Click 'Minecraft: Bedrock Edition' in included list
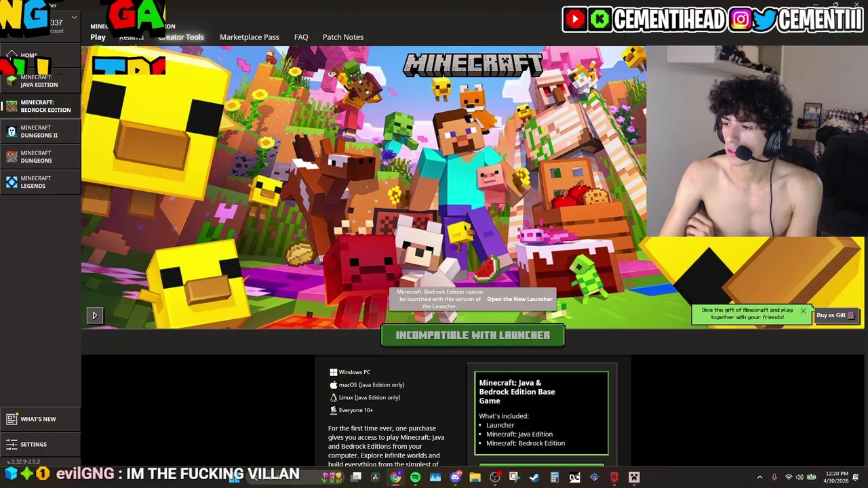Screen dimensions: 868x488 point(526,443)
